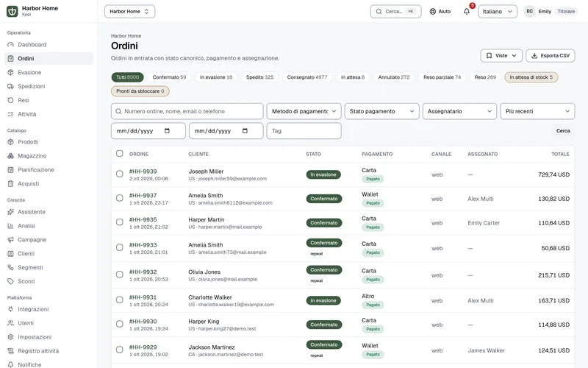The width and height of the screenshot is (588, 368).
Task: Click the Resi return icon
Action: (10, 100)
